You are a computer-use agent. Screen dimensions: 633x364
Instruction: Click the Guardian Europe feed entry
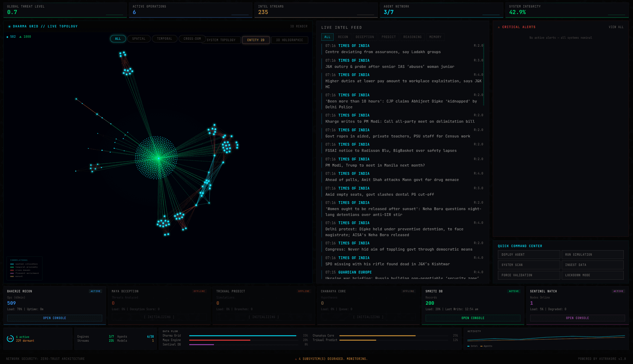tap(403, 275)
